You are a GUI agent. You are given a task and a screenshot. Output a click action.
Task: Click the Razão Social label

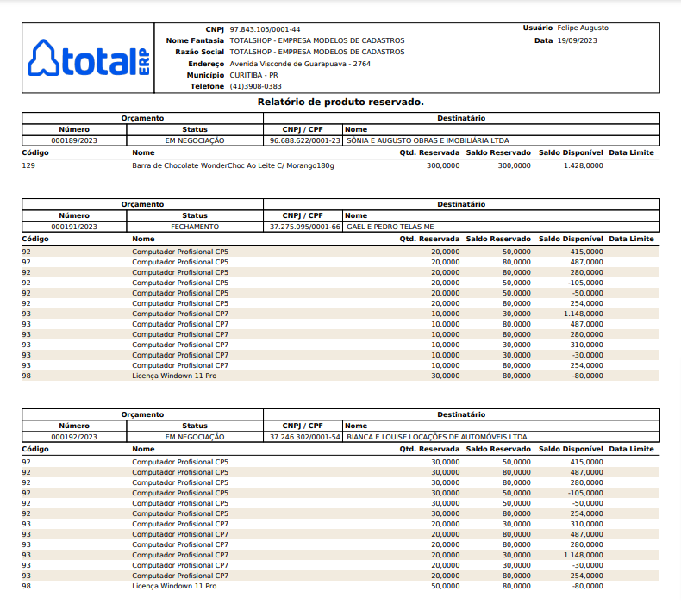click(200, 52)
